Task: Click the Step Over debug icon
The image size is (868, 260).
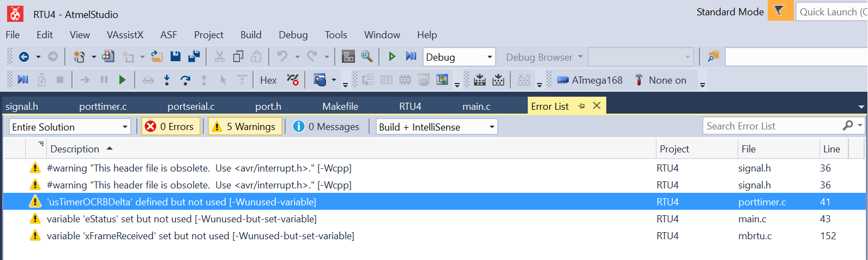Action: point(185,80)
